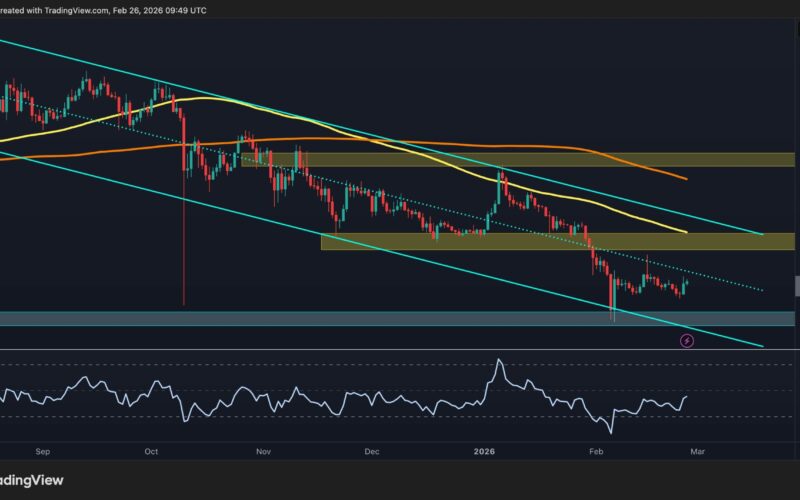This screenshot has height=500, width=800.
Task: Click the long red wick candle in October
Action: point(184,250)
